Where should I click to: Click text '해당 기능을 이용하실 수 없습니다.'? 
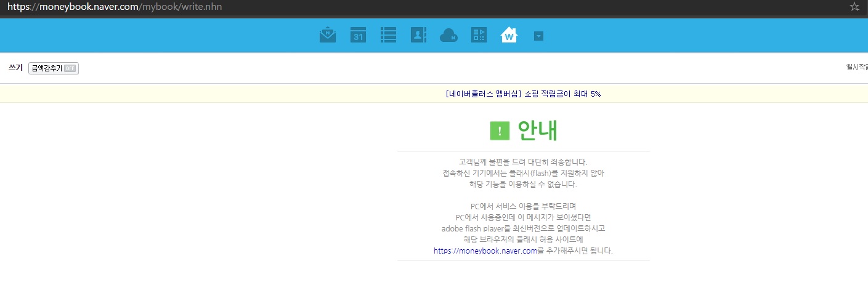click(x=523, y=184)
